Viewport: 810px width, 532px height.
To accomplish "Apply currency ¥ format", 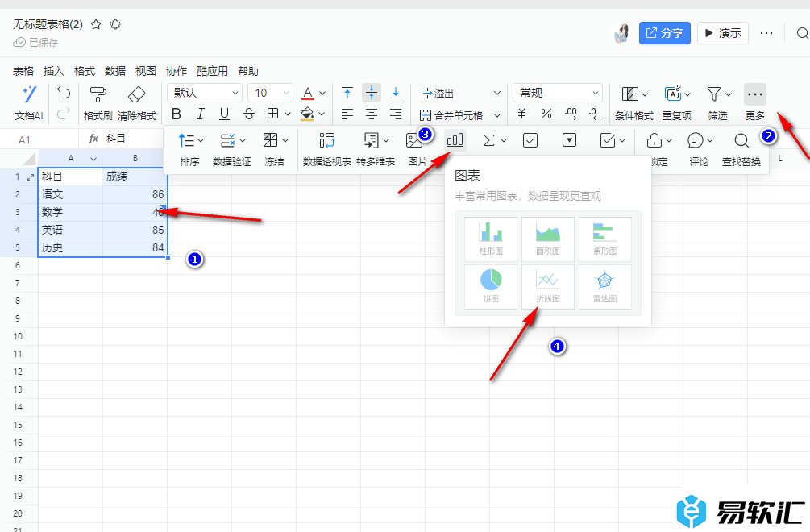I will (x=521, y=114).
